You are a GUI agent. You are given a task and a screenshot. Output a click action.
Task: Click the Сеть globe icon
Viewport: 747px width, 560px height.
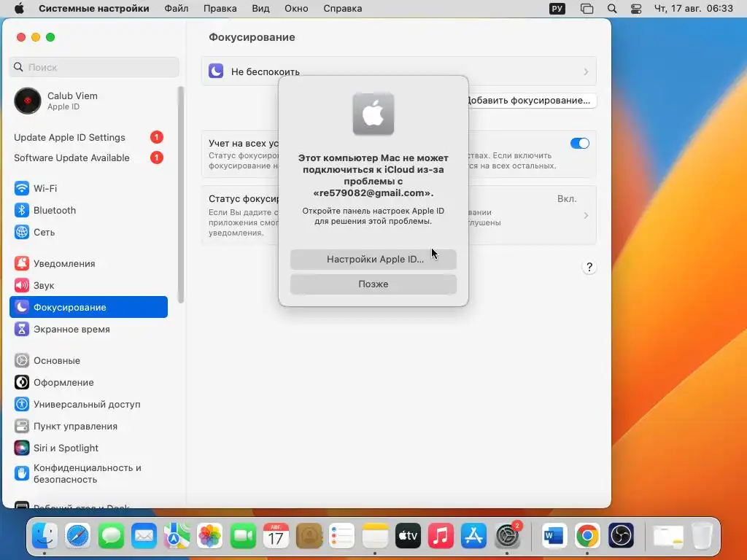point(21,232)
